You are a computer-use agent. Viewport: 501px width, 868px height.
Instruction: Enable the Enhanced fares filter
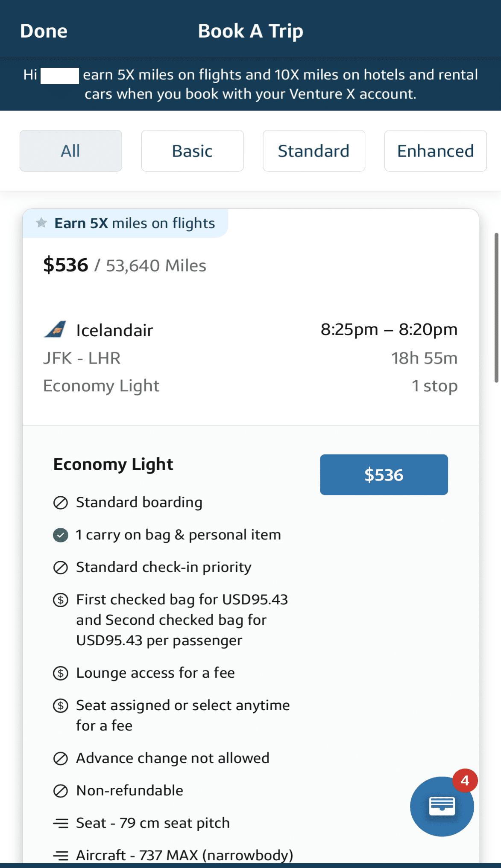point(435,151)
